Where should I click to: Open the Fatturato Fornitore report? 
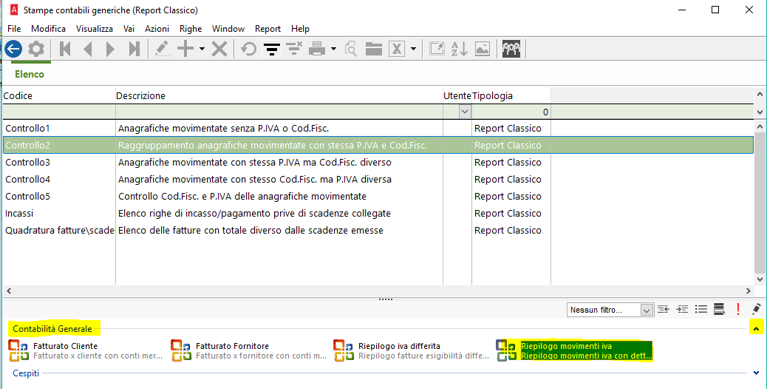[x=248, y=351]
